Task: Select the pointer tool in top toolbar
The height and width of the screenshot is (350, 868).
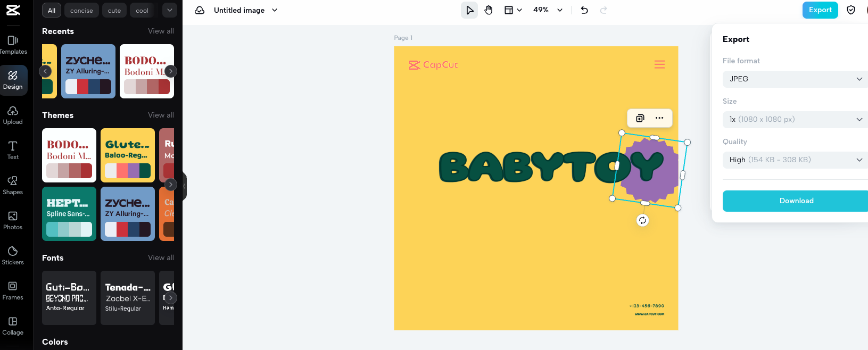Action: [x=469, y=10]
